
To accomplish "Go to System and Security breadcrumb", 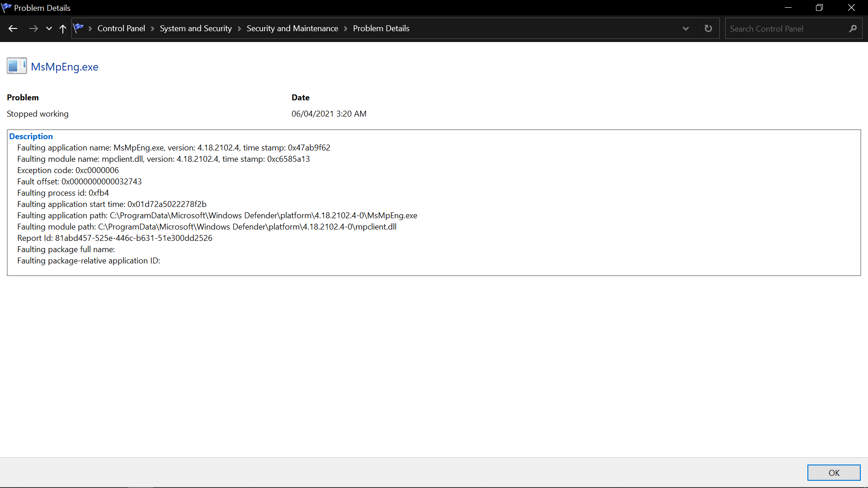I will point(195,28).
